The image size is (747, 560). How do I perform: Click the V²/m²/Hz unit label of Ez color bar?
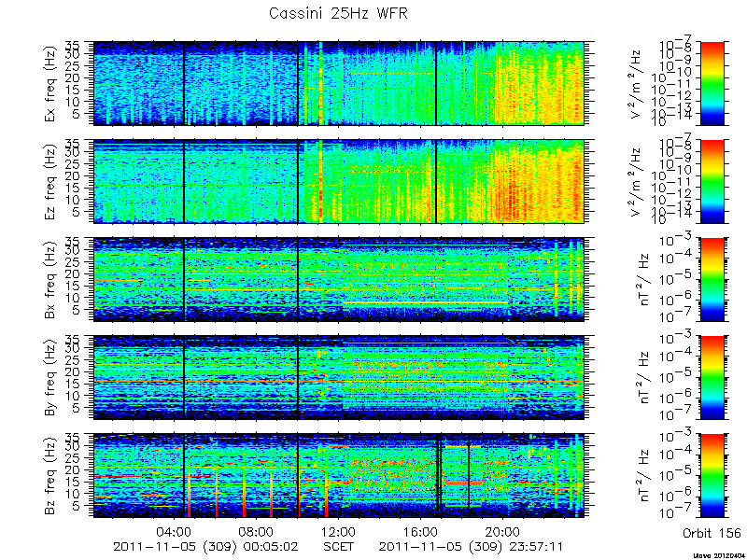[637, 182]
